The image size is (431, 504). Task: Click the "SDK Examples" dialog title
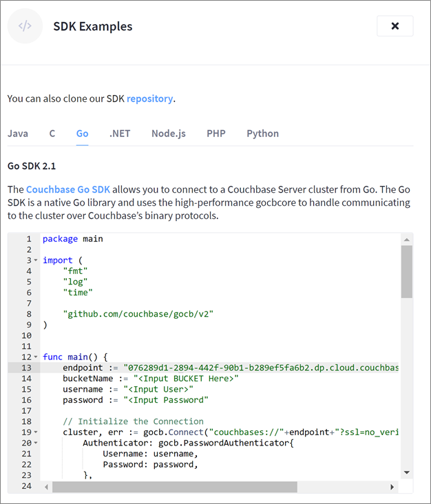click(93, 26)
